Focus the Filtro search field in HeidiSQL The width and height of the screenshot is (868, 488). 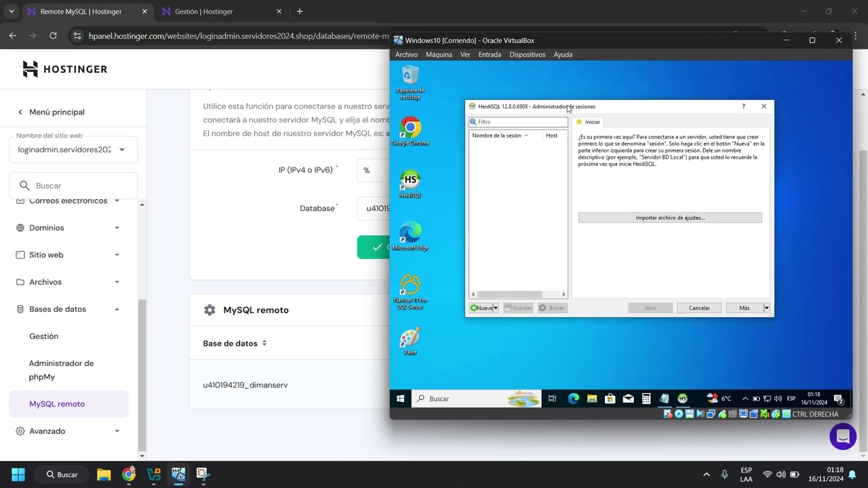[x=518, y=122]
